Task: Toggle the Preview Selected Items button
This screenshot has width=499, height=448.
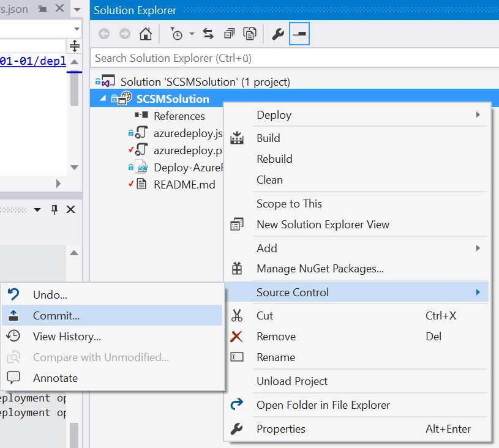Action: 299,34
